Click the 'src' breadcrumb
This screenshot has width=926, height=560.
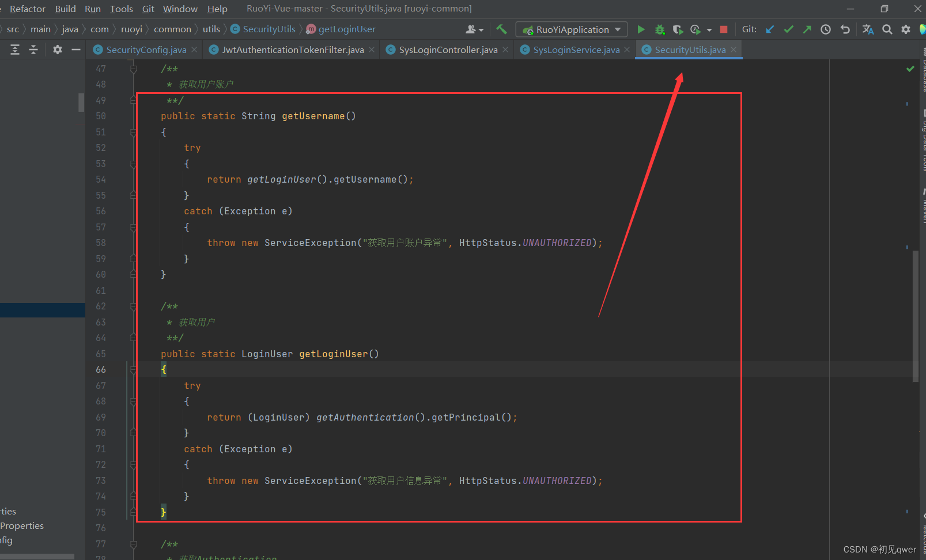[x=13, y=29]
